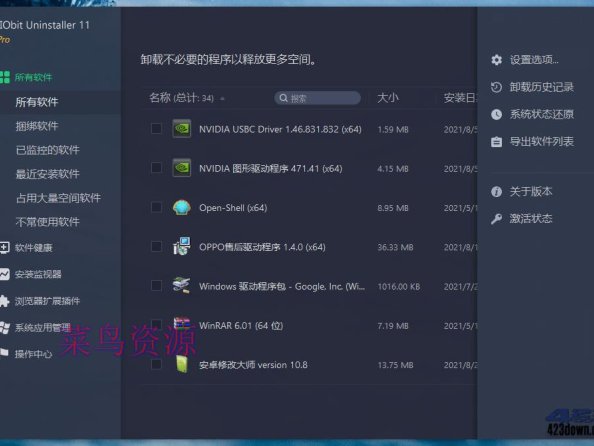Check the 安卓修改大师 version 10.8 checkbox
594x446 pixels.
156,364
